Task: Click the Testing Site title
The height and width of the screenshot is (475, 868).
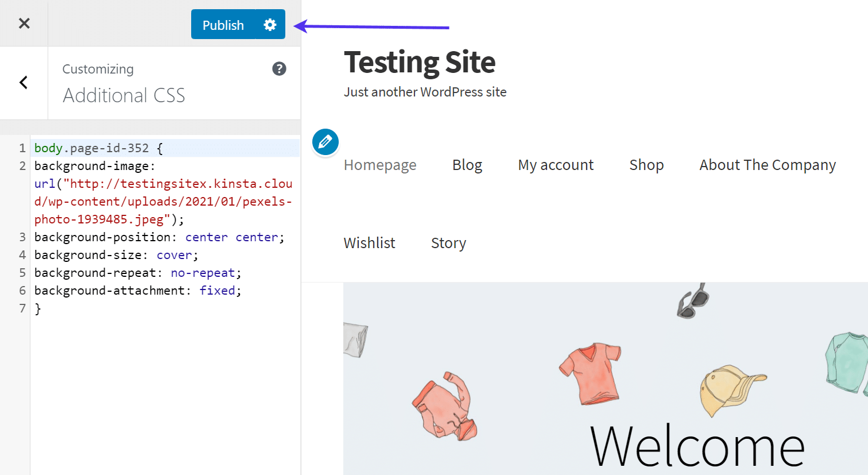Action: click(x=420, y=61)
